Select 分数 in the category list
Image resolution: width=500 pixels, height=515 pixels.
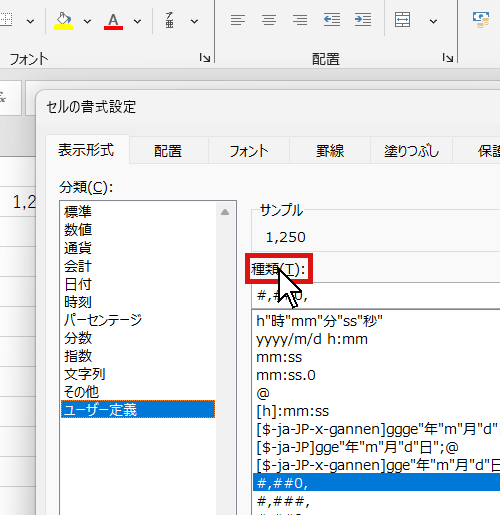tap(138, 338)
